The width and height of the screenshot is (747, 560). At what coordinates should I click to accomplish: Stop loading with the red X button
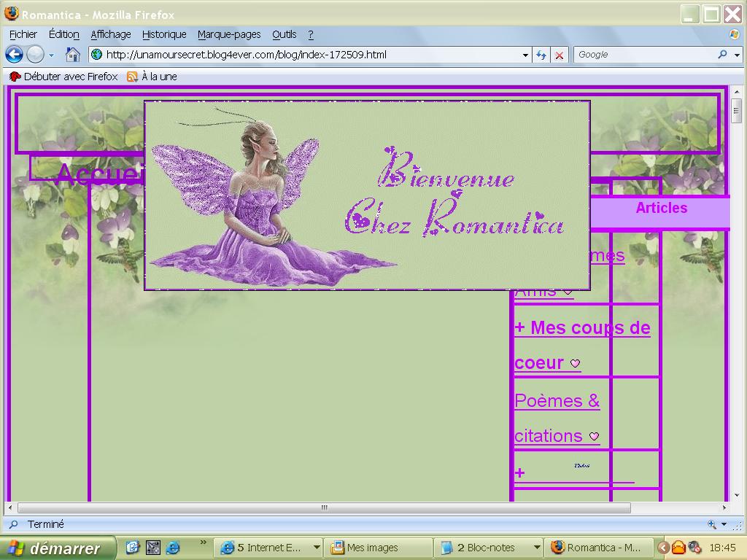click(x=560, y=55)
